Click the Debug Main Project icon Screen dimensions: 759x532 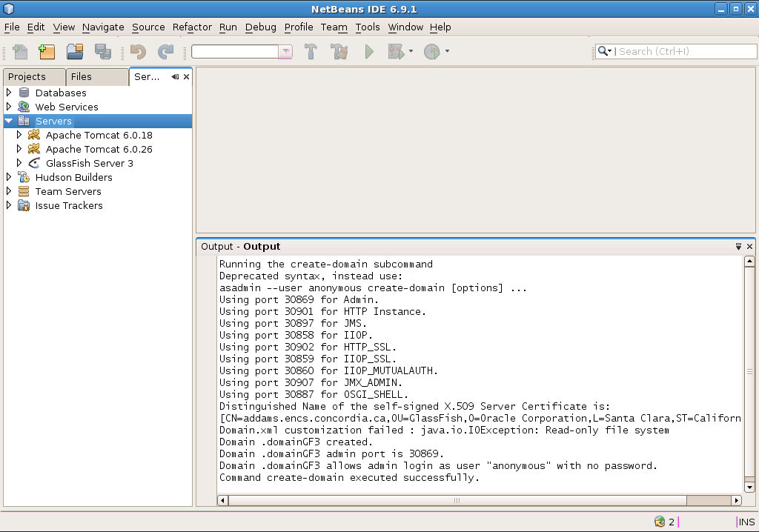tap(396, 52)
